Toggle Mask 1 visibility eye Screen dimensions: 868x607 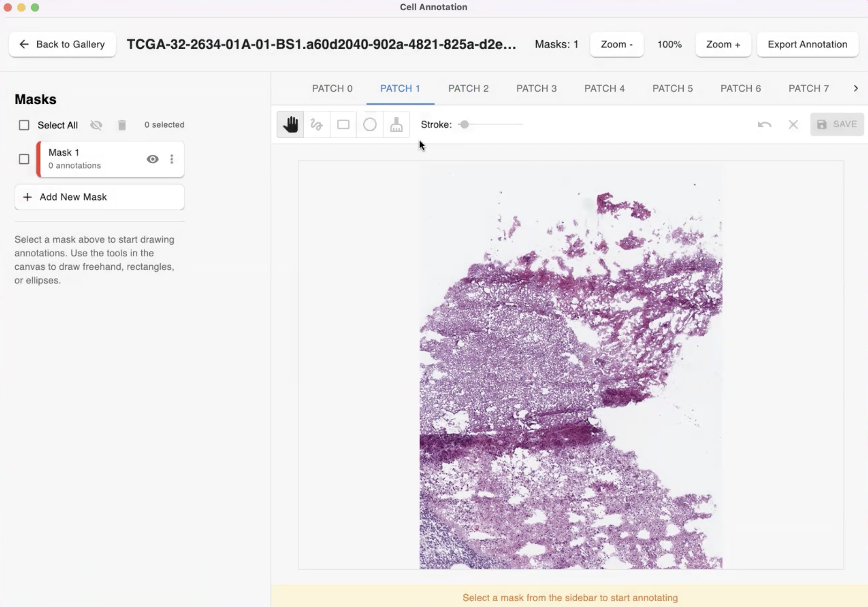coord(152,159)
